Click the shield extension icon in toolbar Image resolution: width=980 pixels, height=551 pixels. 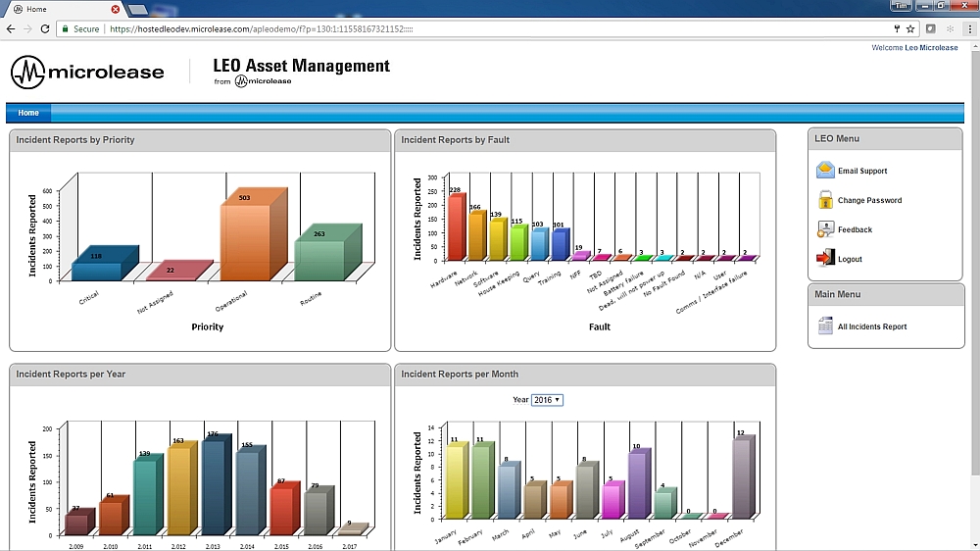(x=931, y=29)
